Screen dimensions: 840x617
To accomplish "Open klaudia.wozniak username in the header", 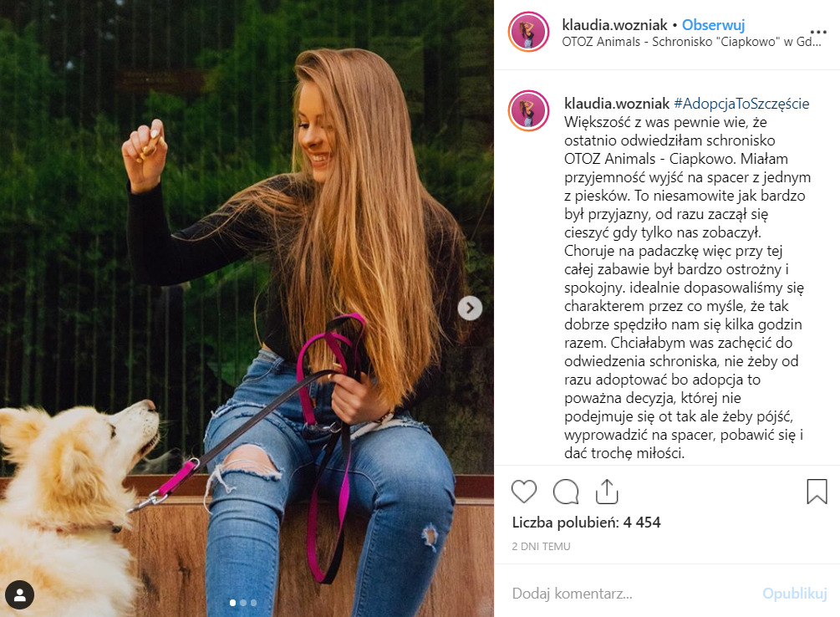I will (614, 25).
